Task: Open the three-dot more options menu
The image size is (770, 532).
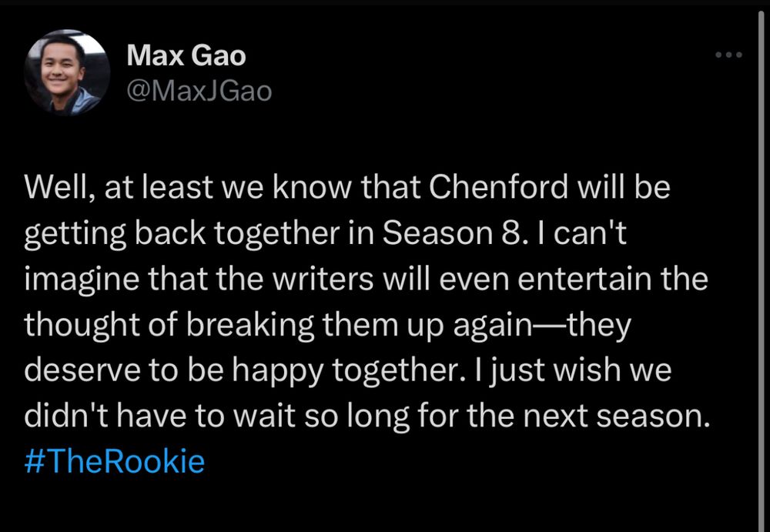Action: (x=728, y=55)
